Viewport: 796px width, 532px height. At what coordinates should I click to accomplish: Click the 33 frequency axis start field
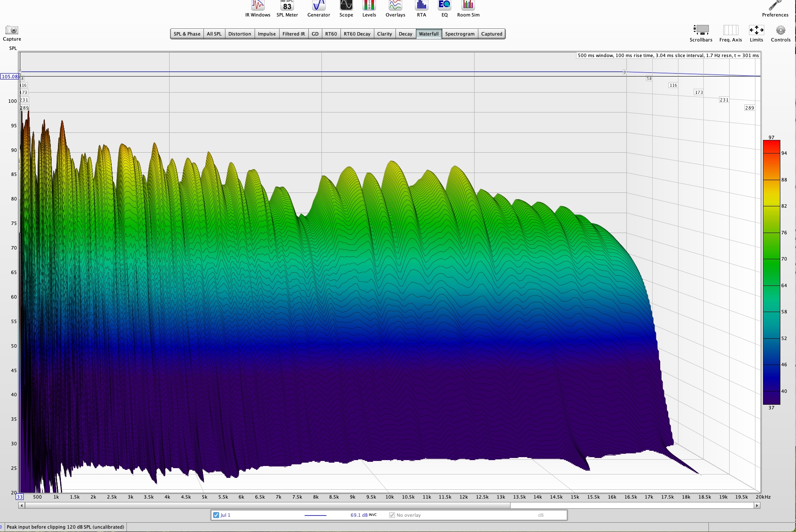click(x=20, y=497)
